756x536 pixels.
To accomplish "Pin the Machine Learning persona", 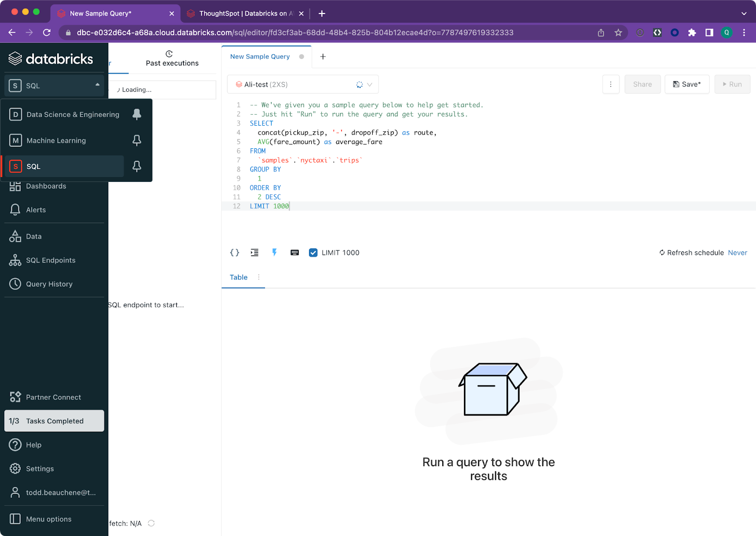I will pyautogui.click(x=137, y=140).
